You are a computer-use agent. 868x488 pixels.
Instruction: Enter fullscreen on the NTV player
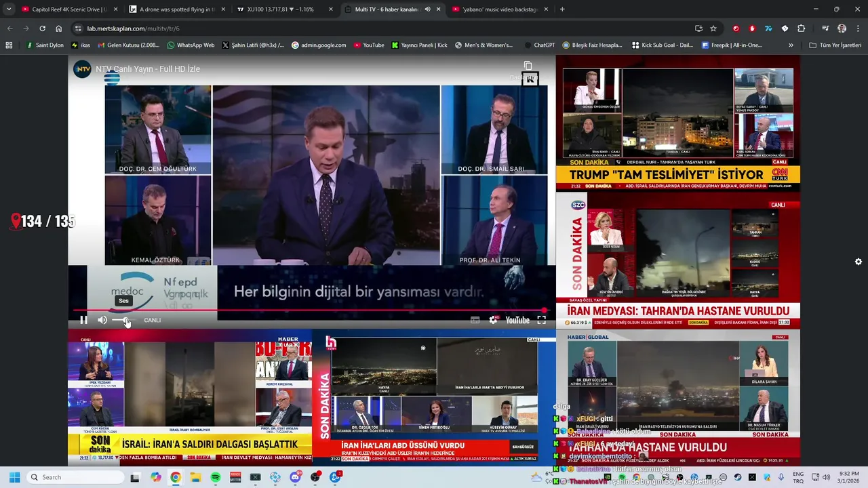[x=542, y=320]
